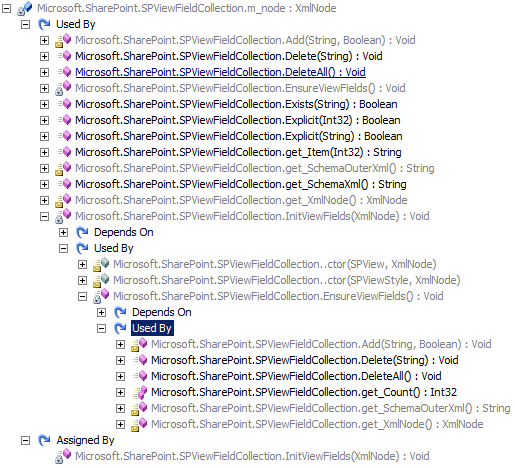This screenshot has height=468, width=515.
Task: Click the method icon of the underlined DeleteAll()
Action: coord(64,72)
